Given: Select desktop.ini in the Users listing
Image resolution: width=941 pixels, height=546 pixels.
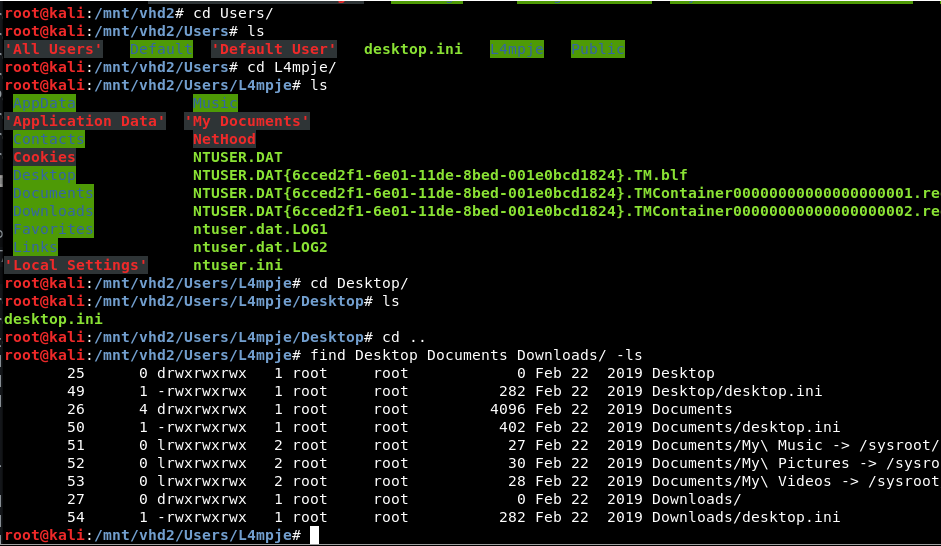Looking at the screenshot, I should pyautogui.click(x=413, y=49).
